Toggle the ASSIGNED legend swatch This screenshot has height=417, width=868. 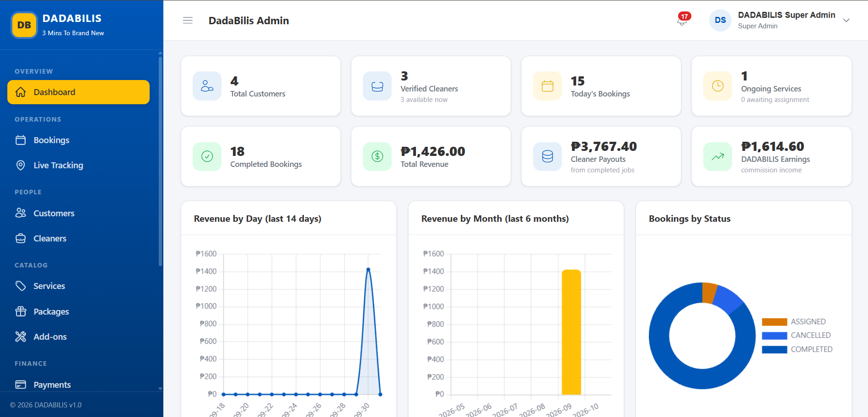774,322
